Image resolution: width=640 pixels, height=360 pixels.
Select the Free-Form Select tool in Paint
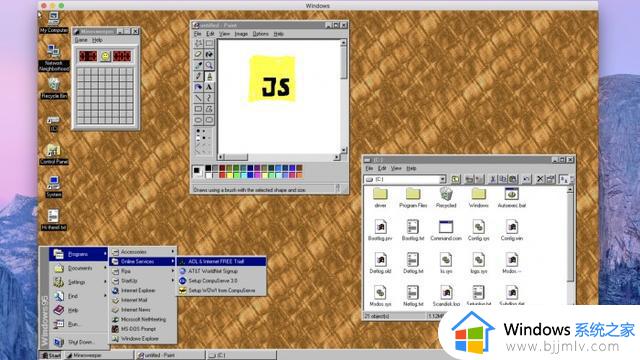pyautogui.click(x=198, y=43)
